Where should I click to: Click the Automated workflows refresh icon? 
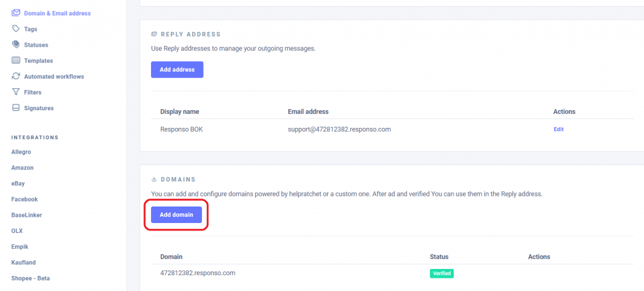tap(16, 76)
